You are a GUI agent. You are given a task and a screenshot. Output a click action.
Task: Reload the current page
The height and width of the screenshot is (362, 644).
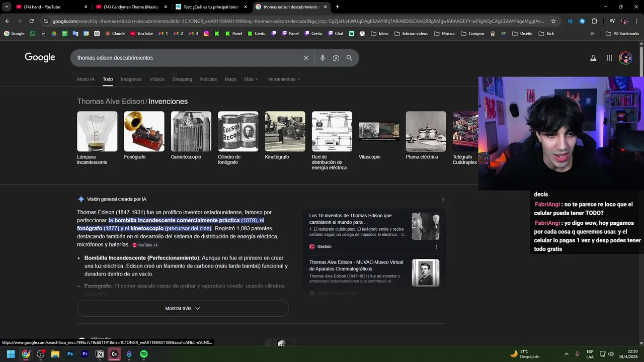click(31, 21)
